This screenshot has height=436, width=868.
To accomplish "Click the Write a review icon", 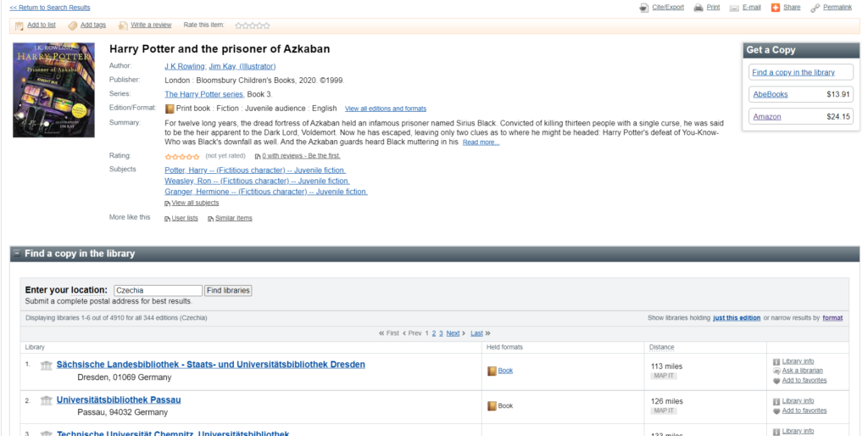I will pyautogui.click(x=123, y=25).
